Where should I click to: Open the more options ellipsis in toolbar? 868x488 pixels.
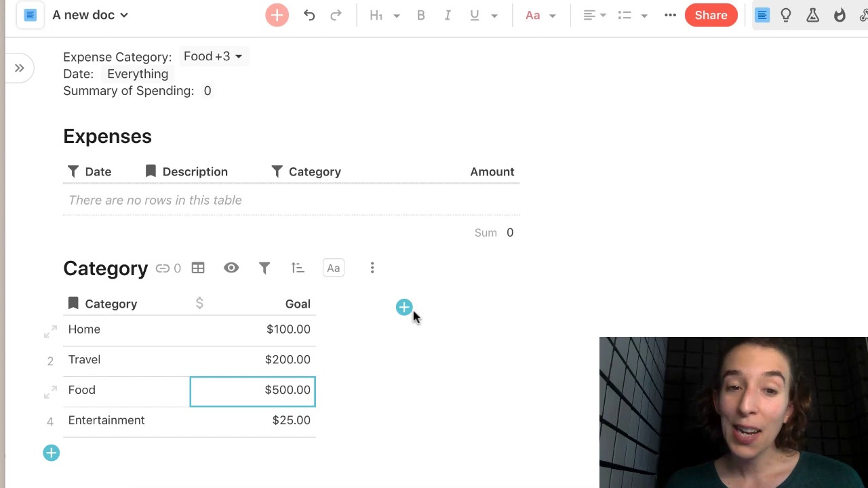[x=670, y=15]
